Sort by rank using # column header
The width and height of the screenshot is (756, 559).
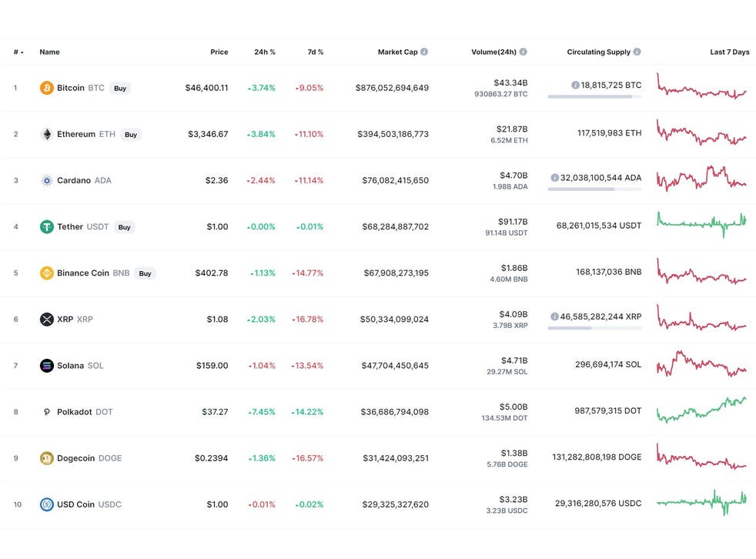pyautogui.click(x=18, y=52)
